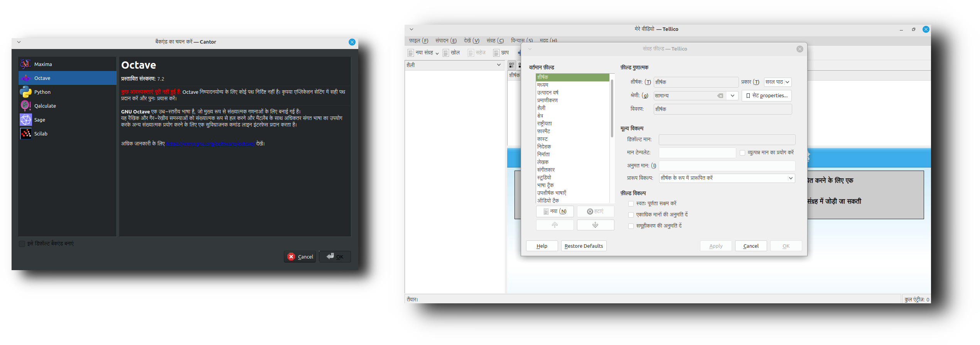Open the फ़ाइल (F) menu
The width and height of the screenshot is (980, 345).
(418, 41)
